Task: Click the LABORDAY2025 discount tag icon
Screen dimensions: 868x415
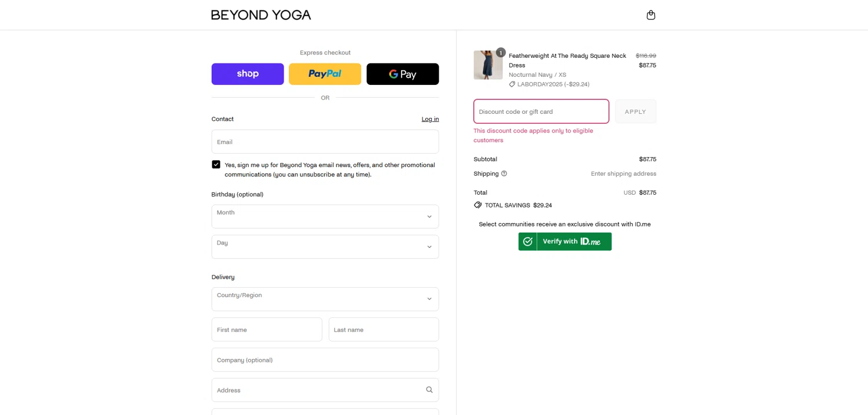Action: click(512, 84)
